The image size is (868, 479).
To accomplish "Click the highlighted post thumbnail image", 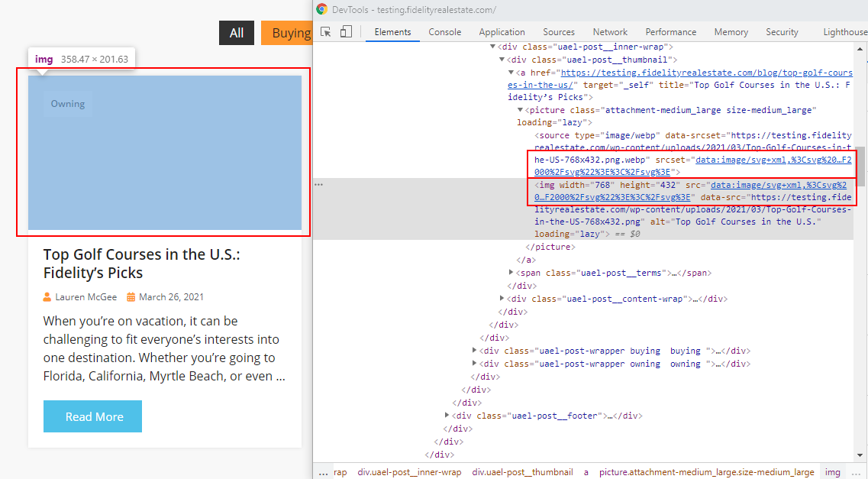I will [165, 152].
